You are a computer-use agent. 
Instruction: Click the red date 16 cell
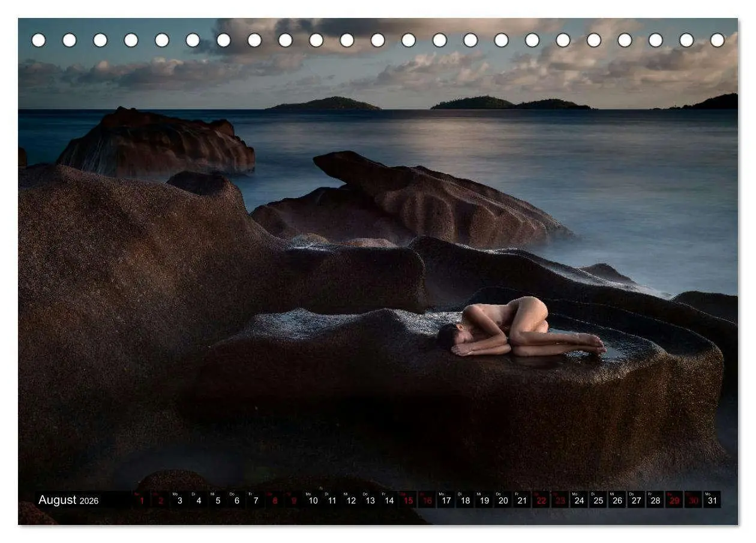[x=427, y=499]
